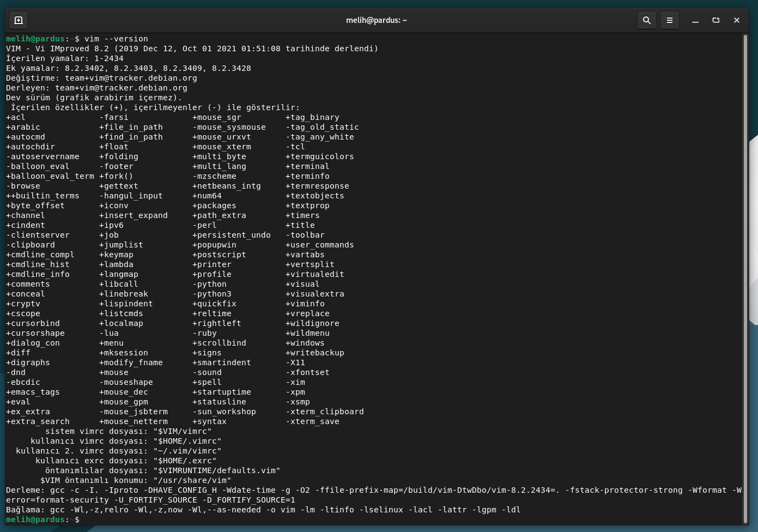Click the '$VIM/vimrc' system vimrc path
The width and height of the screenshot is (758, 532).
183,431
